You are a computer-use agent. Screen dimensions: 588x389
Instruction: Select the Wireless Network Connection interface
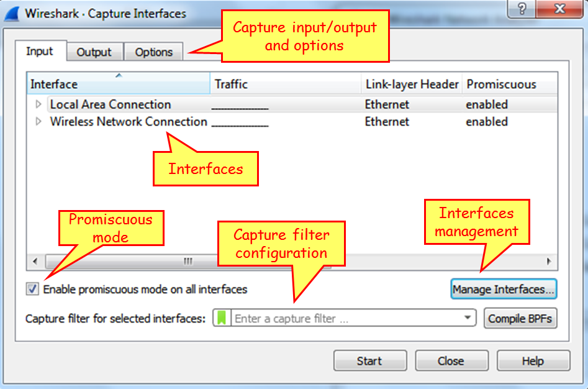tap(129, 122)
